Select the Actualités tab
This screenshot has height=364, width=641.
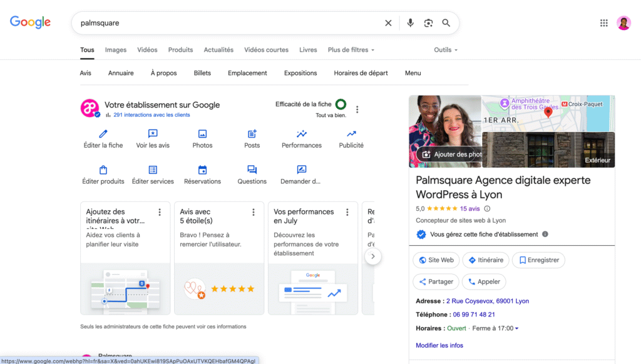click(x=218, y=50)
